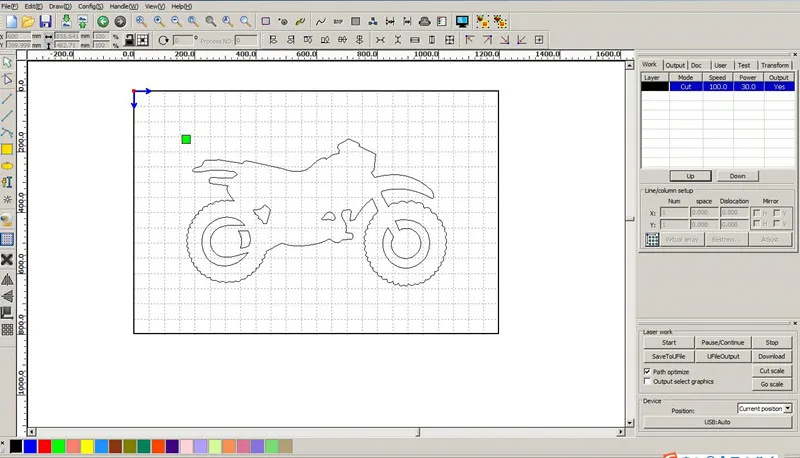The image size is (800, 458).
Task: Click the USB:Auto device button
Action: tap(717, 422)
